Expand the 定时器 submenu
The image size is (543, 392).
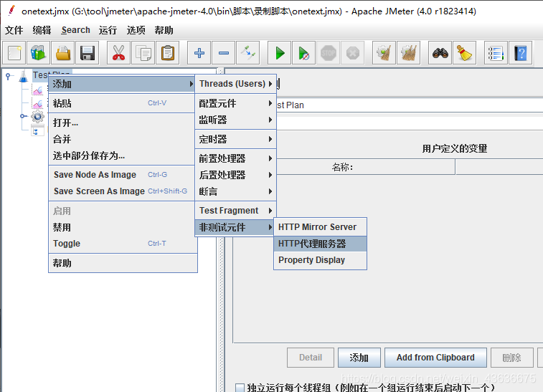pyautogui.click(x=235, y=139)
